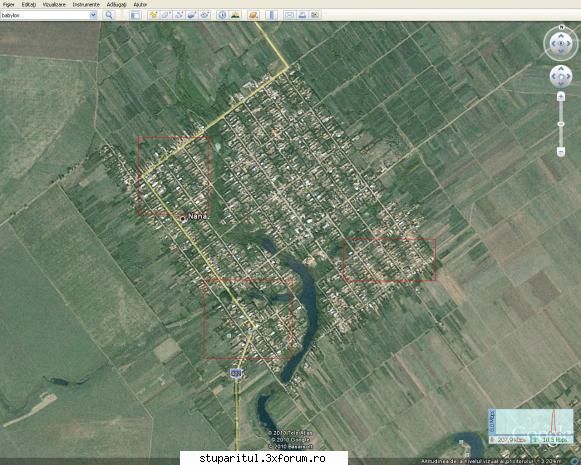581x465 pixels.
Task: Click the search field containing babylon
Action: [x=44, y=15]
